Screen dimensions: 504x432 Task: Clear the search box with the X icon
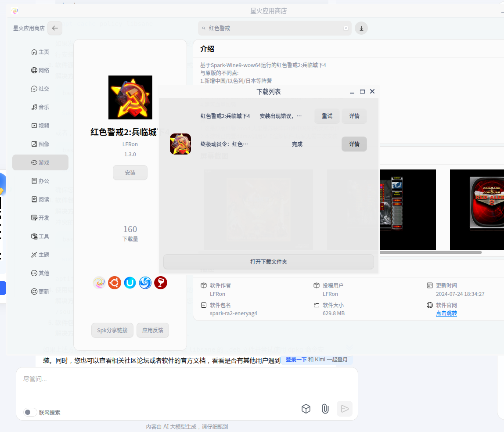pos(346,28)
